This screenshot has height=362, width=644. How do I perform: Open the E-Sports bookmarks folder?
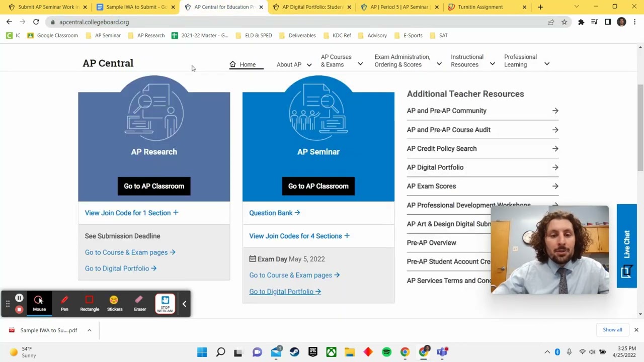408,35
